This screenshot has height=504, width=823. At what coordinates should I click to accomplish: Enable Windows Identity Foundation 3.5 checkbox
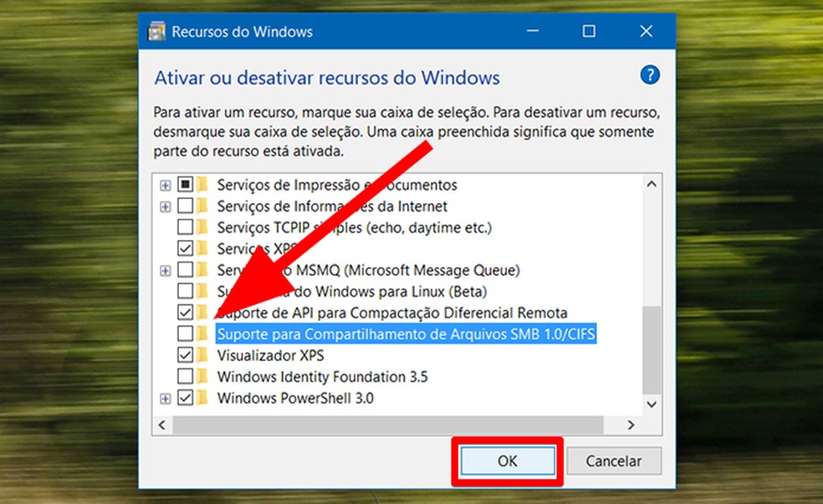coord(186,377)
